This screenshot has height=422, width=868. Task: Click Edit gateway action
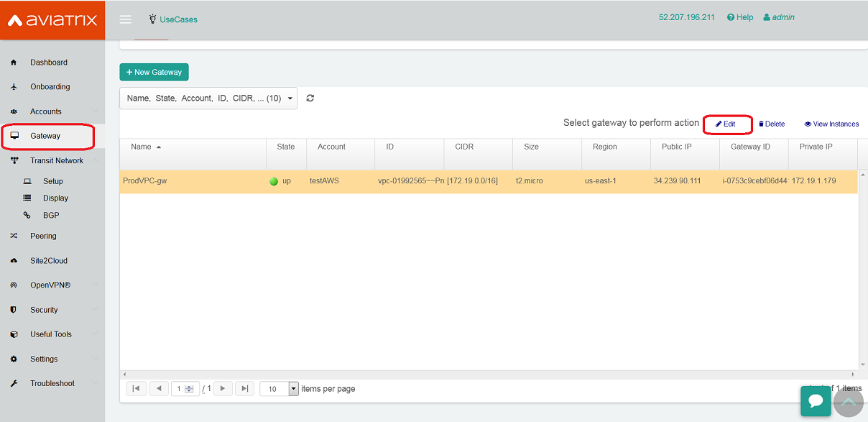tap(726, 124)
